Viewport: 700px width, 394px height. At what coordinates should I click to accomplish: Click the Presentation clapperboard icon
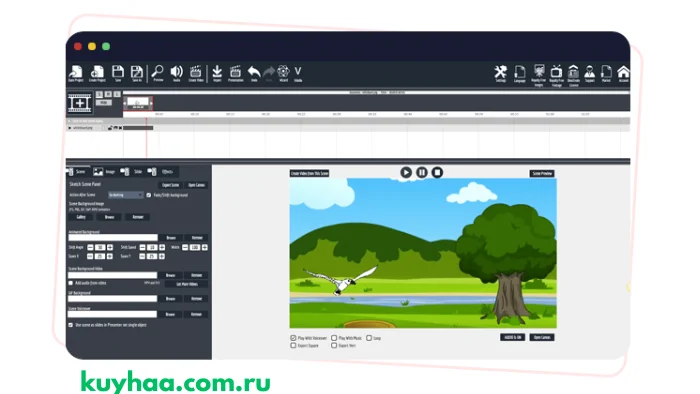point(235,74)
